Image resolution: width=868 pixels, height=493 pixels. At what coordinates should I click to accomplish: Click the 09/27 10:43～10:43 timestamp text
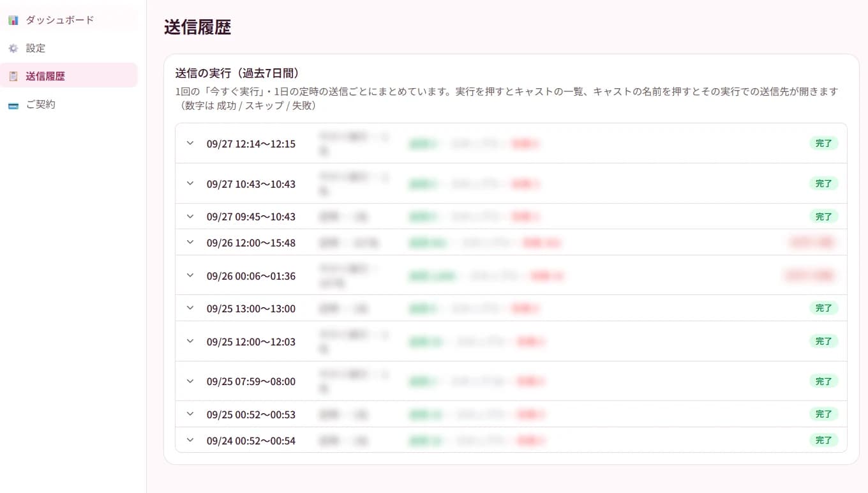coord(251,184)
